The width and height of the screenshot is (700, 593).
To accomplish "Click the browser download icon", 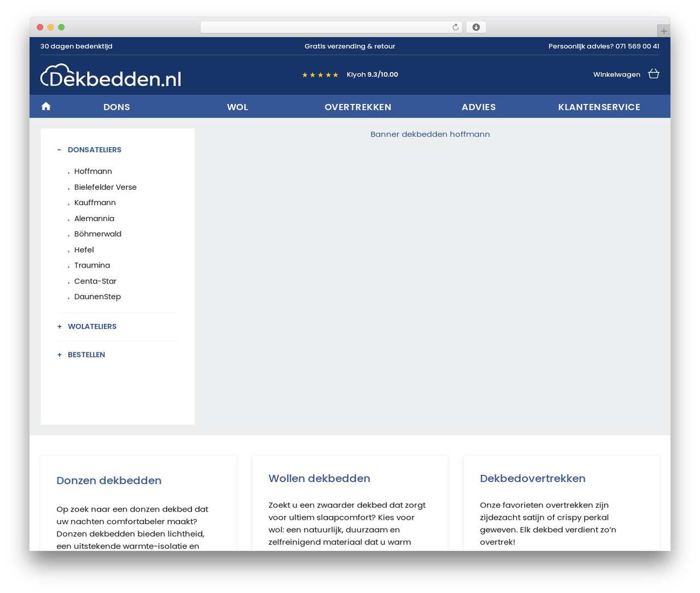I will point(476,27).
